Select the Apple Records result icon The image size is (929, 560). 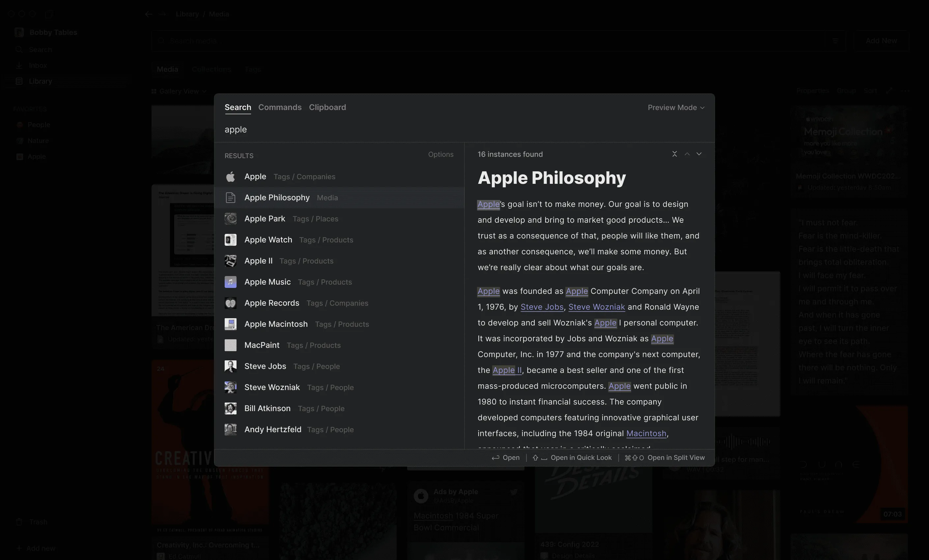pyautogui.click(x=230, y=303)
